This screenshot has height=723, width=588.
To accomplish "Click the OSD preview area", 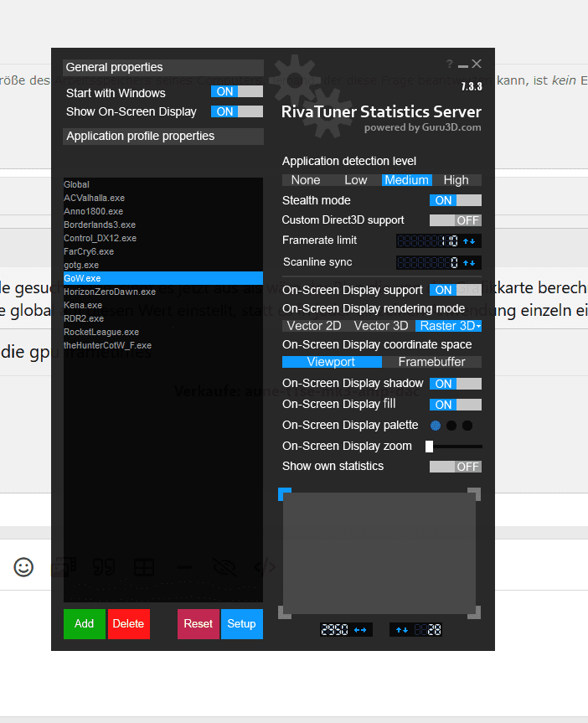I will click(379, 553).
